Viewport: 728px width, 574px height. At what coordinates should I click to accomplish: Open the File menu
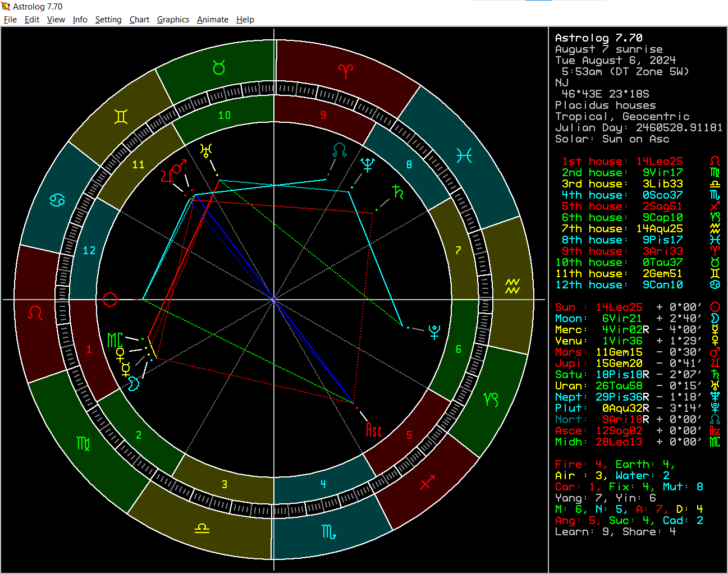(10, 20)
